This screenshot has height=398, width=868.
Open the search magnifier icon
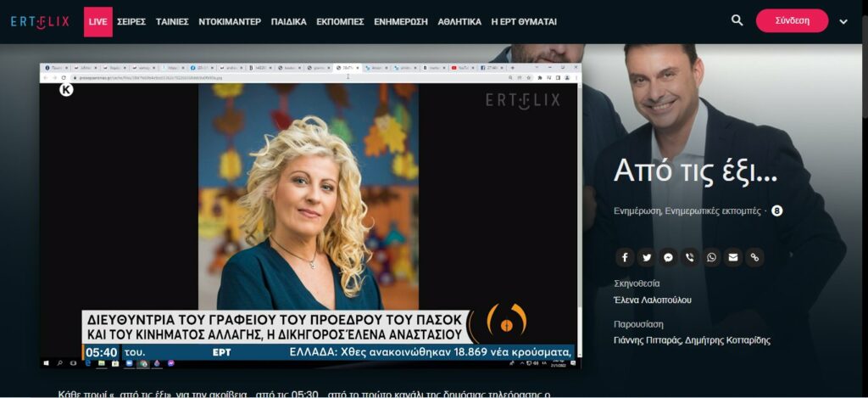point(737,20)
